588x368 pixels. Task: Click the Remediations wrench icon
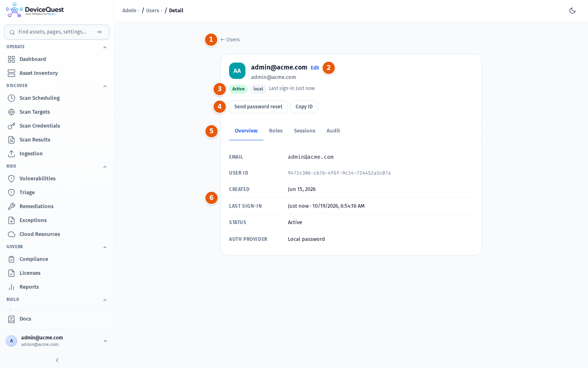click(11, 206)
